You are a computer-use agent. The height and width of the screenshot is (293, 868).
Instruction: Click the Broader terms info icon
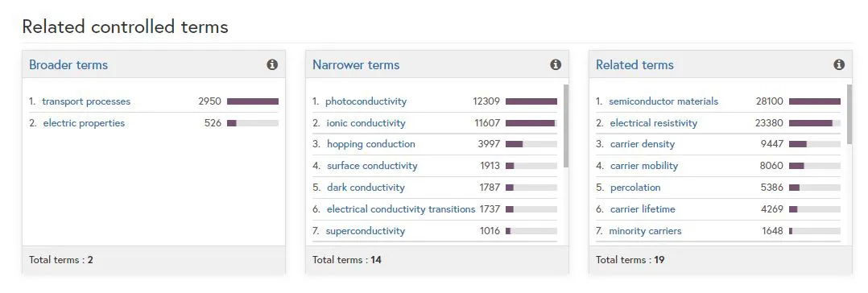click(x=272, y=65)
